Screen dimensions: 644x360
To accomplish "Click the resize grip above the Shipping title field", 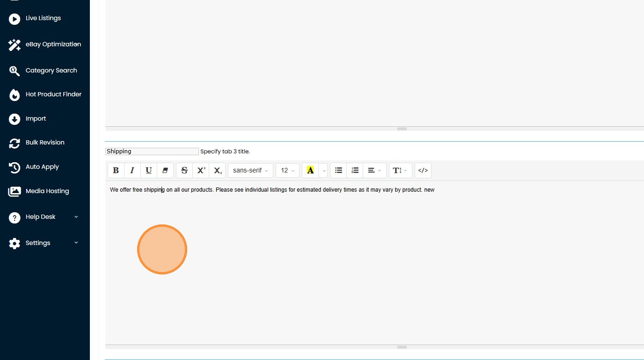I will click(402, 129).
